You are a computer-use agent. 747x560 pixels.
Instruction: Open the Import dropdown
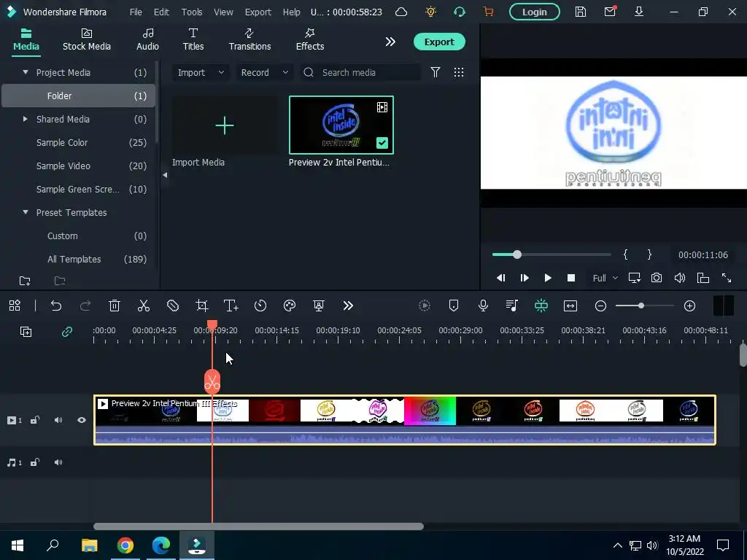point(201,72)
